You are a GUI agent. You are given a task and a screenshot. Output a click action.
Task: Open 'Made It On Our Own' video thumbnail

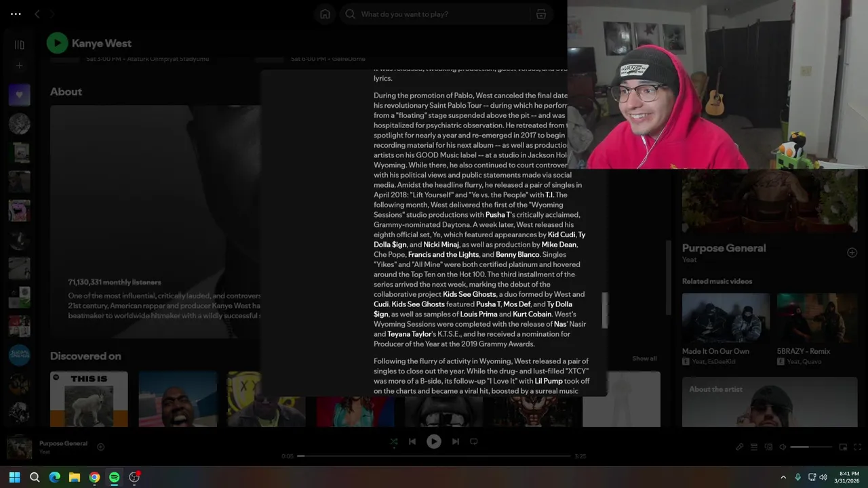click(726, 318)
